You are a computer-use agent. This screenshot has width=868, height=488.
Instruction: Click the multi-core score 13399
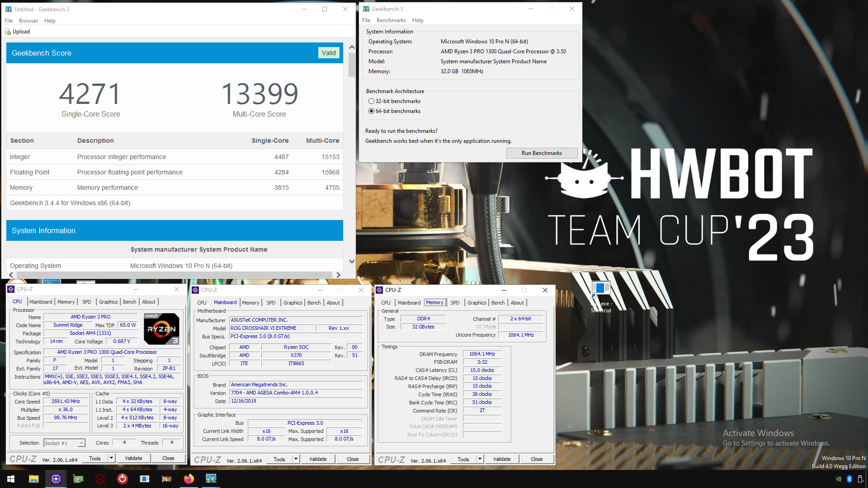[259, 94]
